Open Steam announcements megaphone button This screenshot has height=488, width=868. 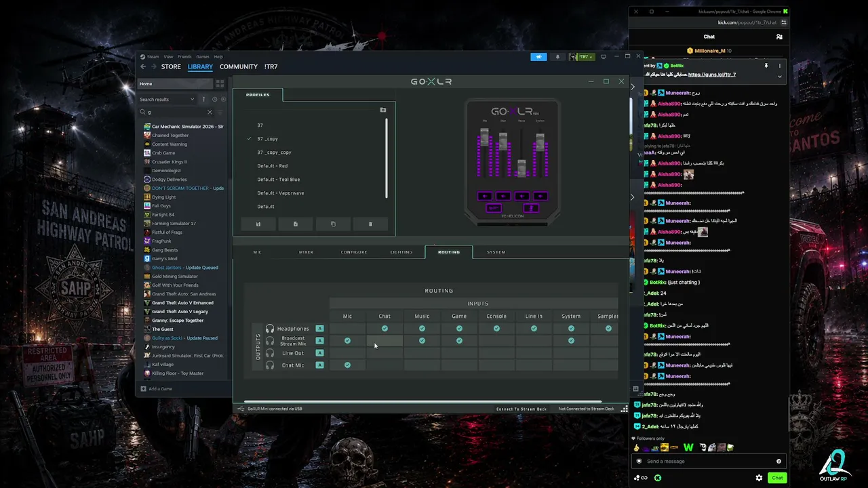coord(538,57)
